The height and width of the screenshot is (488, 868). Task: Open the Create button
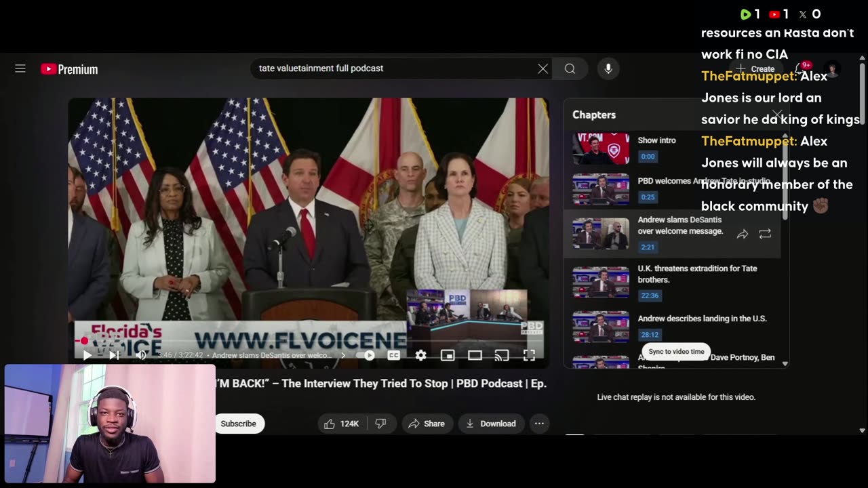[757, 68]
